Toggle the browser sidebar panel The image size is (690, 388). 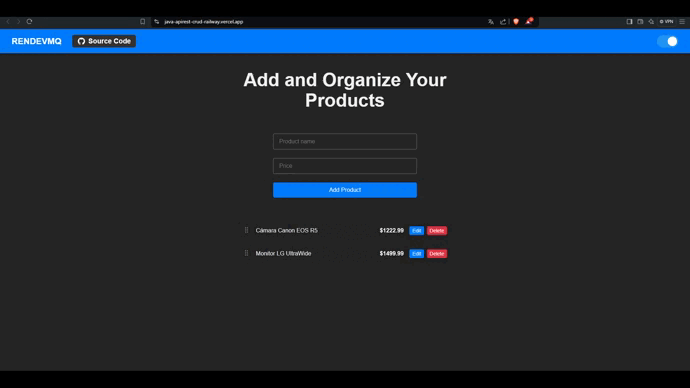coord(629,22)
